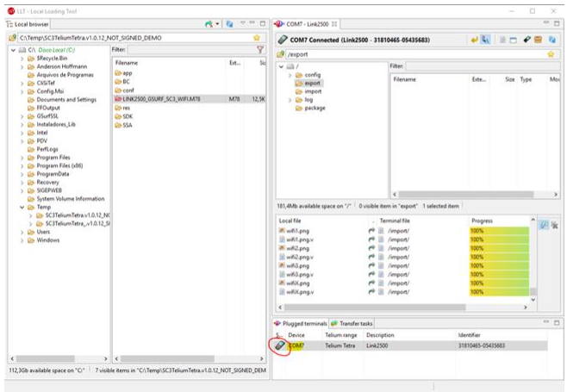Viewport: 567px width, 392px height.
Task: Click the black pen device icon in COM7 toolbar
Action: [526, 40]
